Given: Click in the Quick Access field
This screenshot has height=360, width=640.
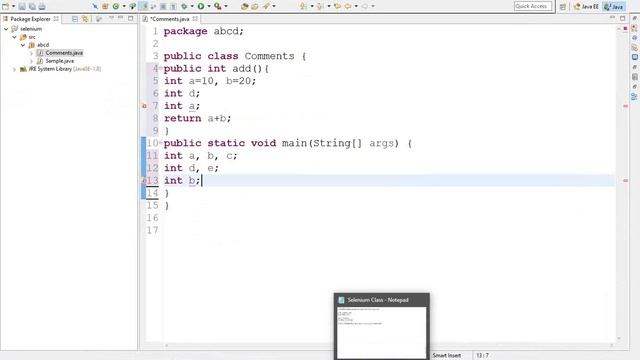Looking at the screenshot, I should [x=533, y=6].
